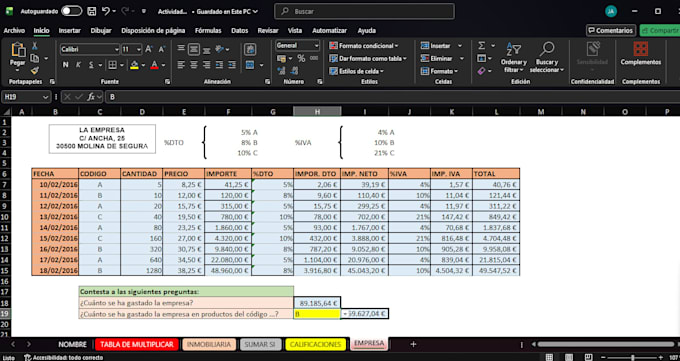
Task: Click the Copy icon
Action: [x=35, y=58]
